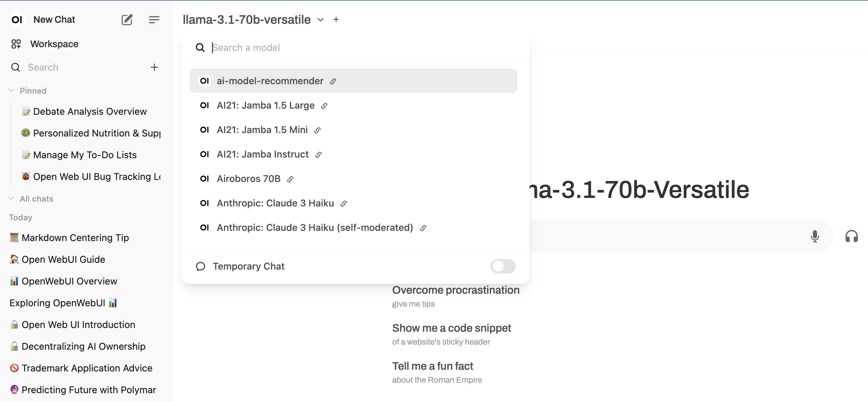Viewport: 868px width, 402px height.
Task: Toggle the sidebar with the lines icon
Action: click(154, 20)
